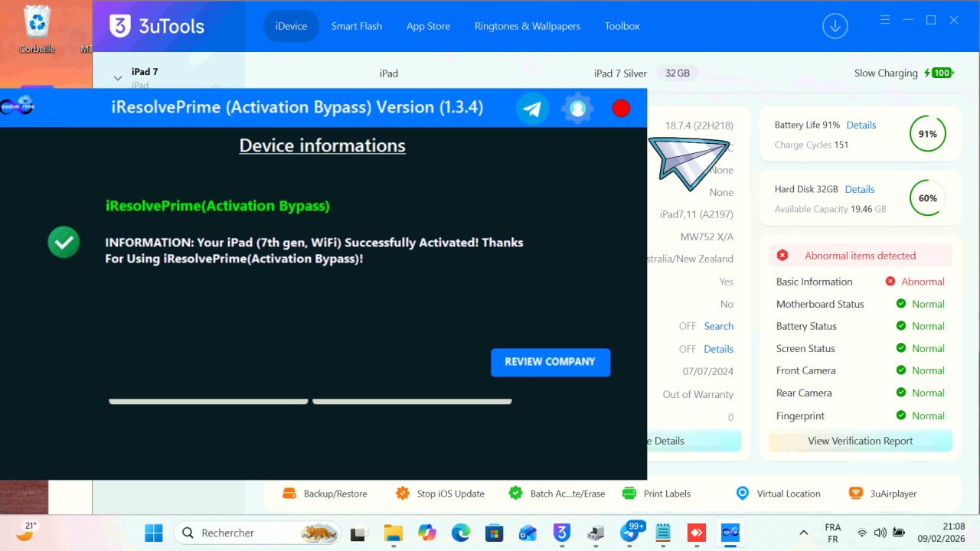Viewport: 980px width, 551px height.
Task: Open the Windows Start menu
Action: tap(154, 533)
